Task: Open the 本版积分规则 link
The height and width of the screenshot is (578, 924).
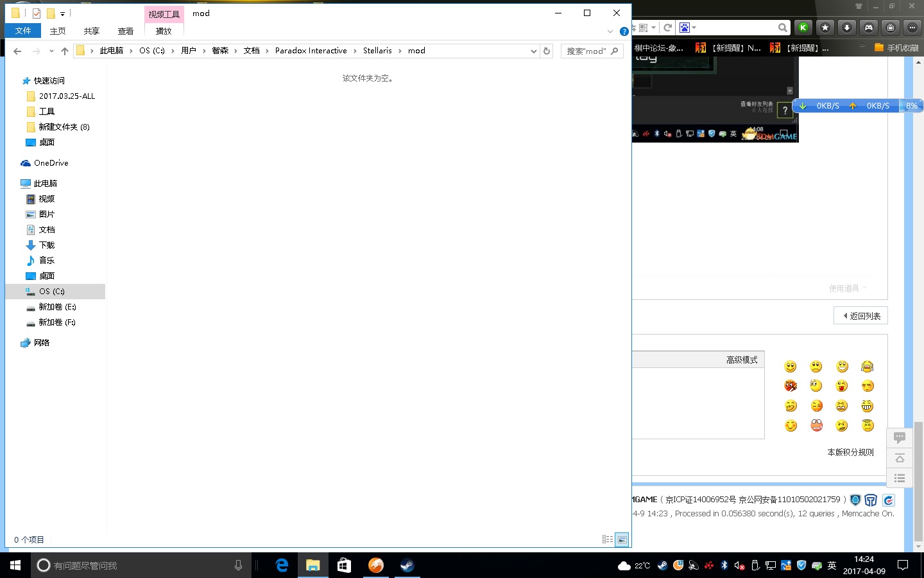Action: click(x=850, y=453)
